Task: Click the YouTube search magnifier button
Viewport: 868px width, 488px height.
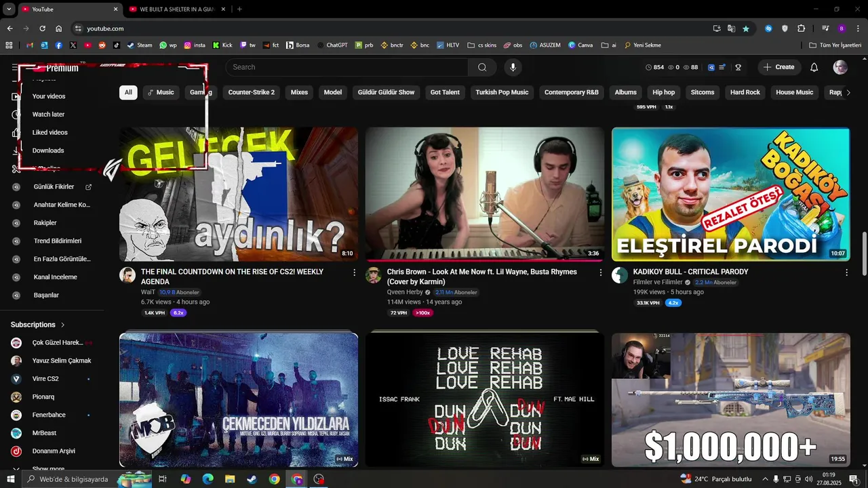Action: (x=482, y=67)
